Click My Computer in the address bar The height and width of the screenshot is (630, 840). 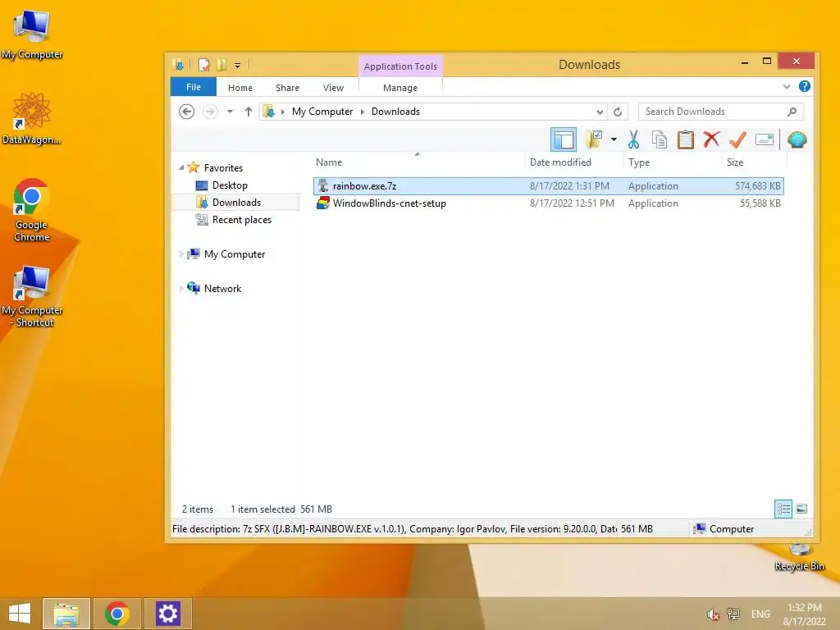click(322, 112)
